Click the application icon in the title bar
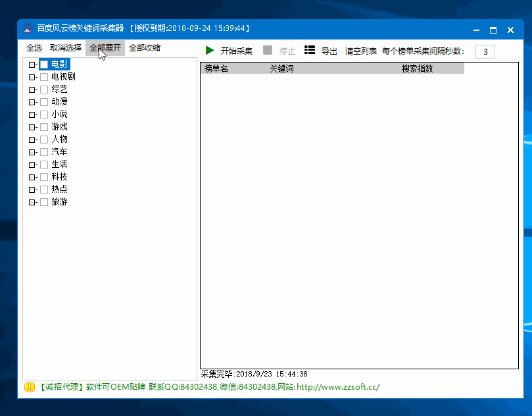Screen dimensions: 532x416 tap(28, 29)
